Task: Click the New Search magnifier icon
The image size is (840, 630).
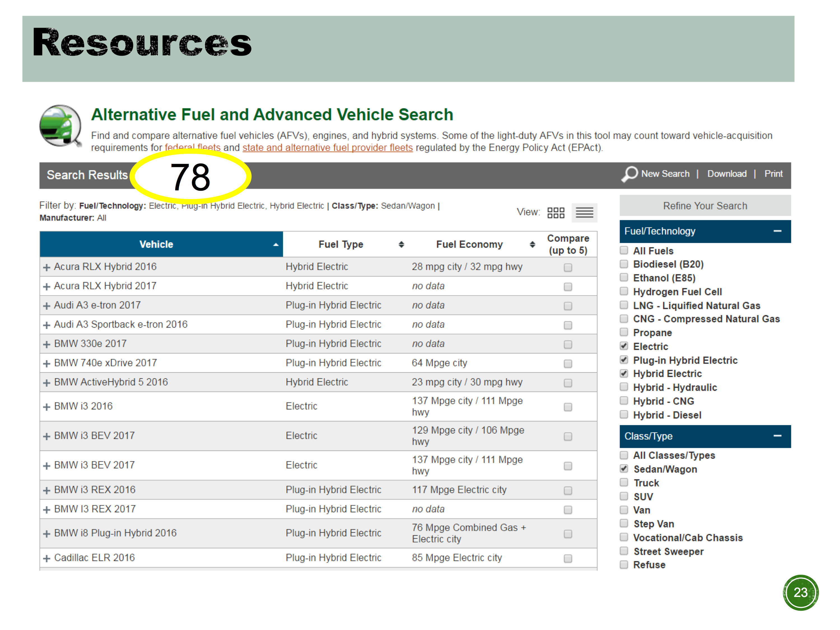Action: (x=629, y=174)
